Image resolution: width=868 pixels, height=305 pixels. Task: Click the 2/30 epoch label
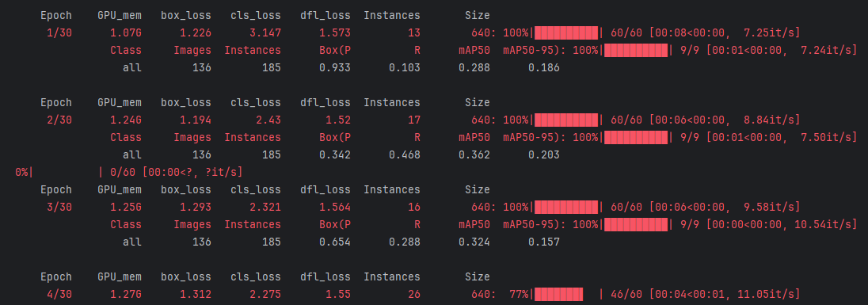pyautogui.click(x=59, y=120)
